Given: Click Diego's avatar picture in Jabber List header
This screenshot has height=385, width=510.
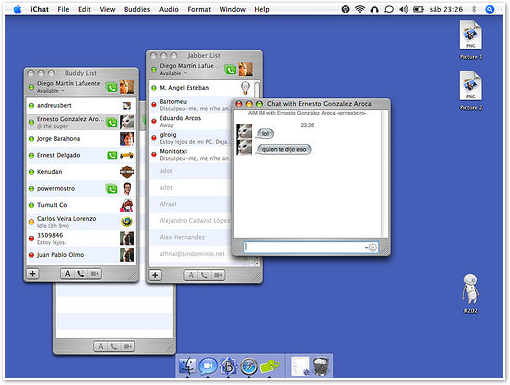Looking at the screenshot, I should [245, 69].
